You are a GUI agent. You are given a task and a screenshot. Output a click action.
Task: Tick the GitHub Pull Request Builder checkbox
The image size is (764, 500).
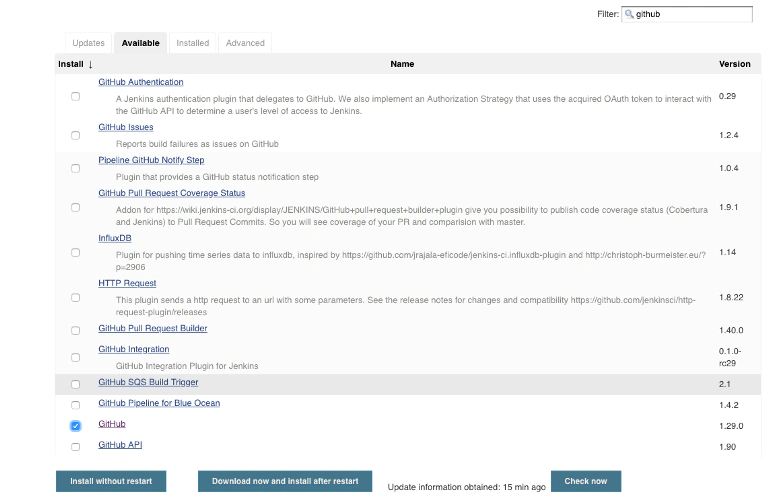pyautogui.click(x=76, y=330)
